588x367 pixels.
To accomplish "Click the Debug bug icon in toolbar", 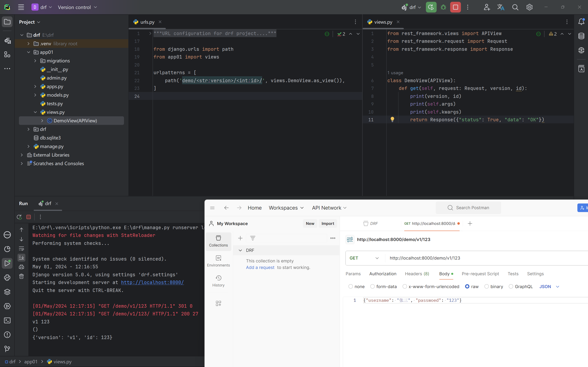I will [x=443, y=7].
